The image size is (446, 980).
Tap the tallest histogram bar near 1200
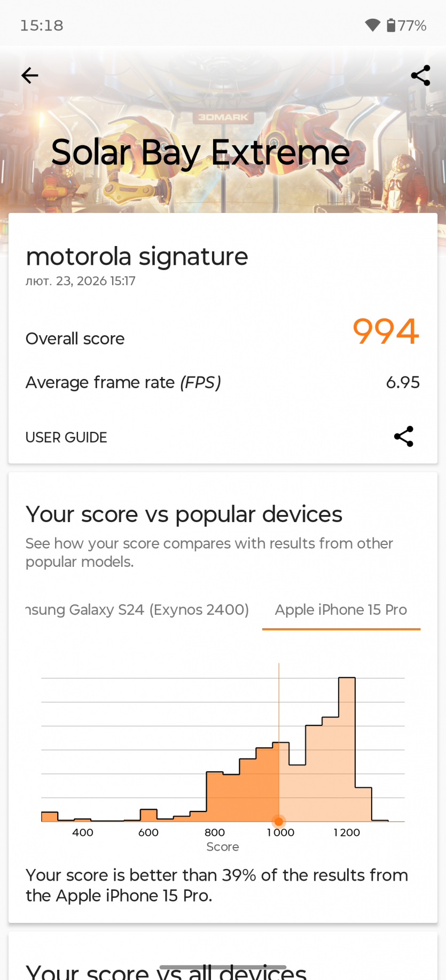[x=347, y=747]
